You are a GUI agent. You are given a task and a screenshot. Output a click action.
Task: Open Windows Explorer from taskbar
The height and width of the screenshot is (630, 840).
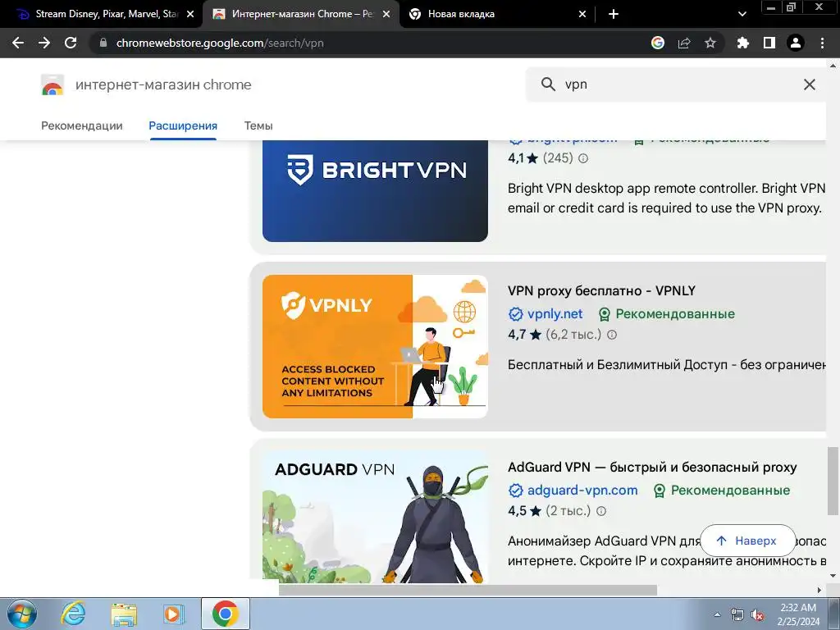click(x=124, y=614)
